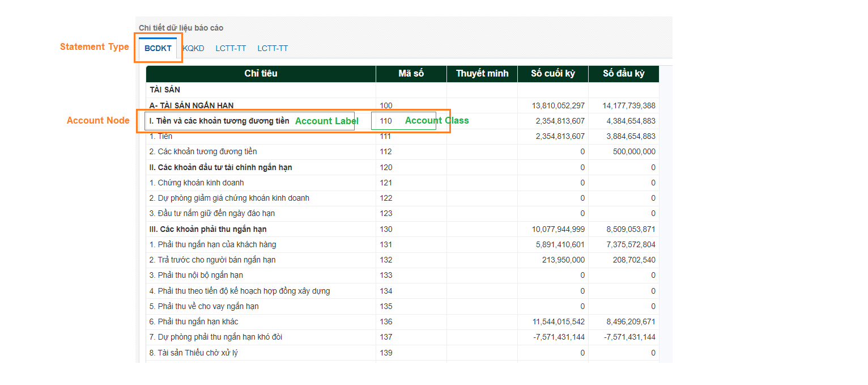The width and height of the screenshot is (868, 385).
Task: Click the 'Chỉ tiêu' column header
Action: (261, 74)
